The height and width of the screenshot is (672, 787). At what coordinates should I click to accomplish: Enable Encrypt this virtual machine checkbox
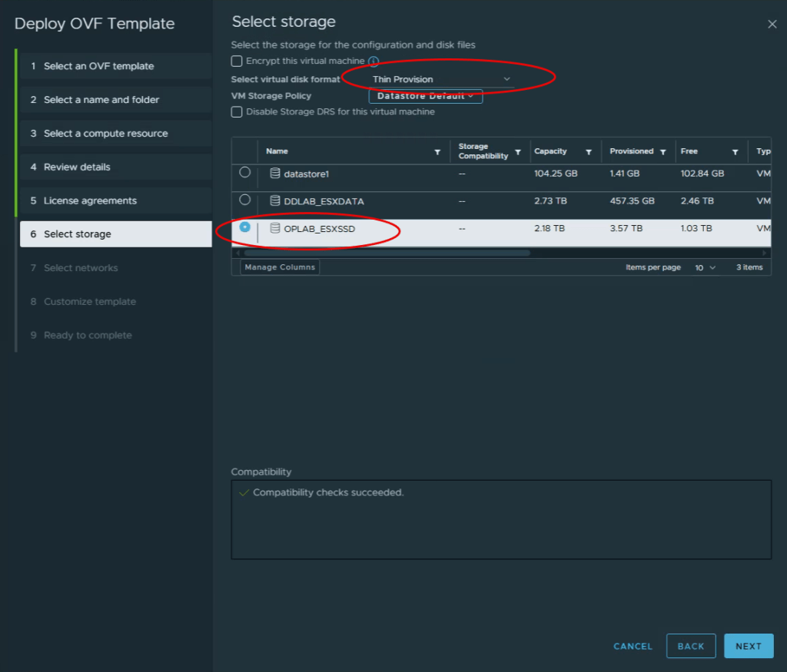pos(237,61)
